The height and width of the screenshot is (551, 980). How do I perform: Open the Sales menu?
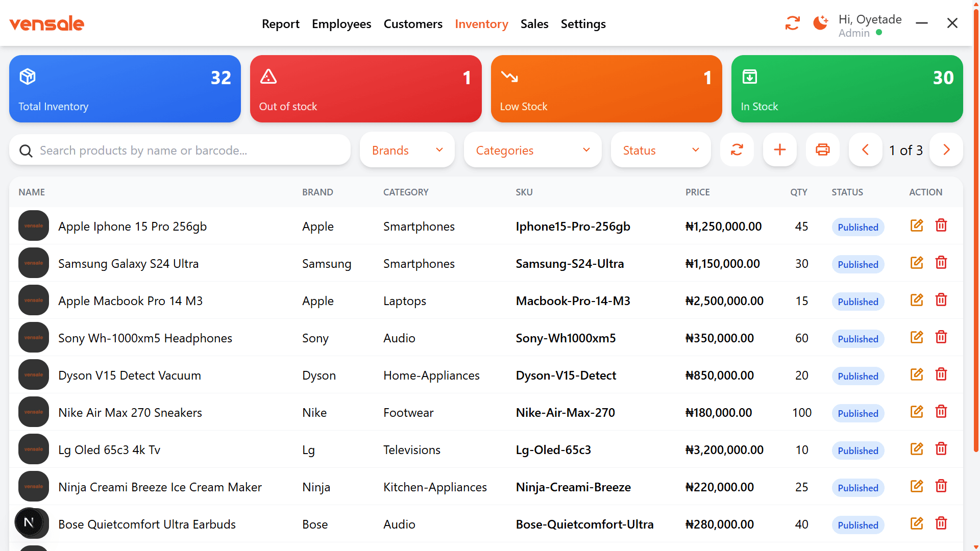pyautogui.click(x=534, y=24)
